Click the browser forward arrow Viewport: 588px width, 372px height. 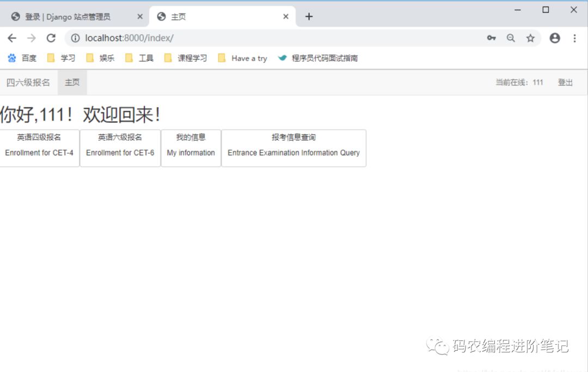click(32, 38)
